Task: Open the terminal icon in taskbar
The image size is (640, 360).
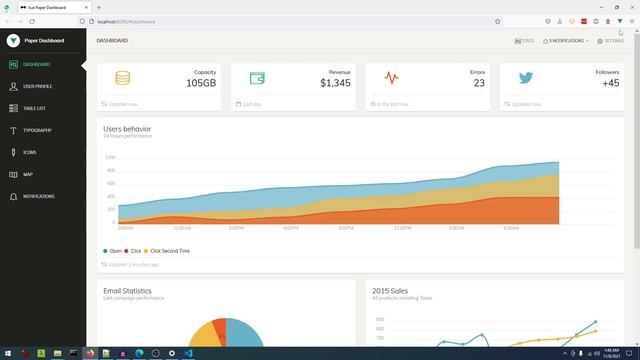Action: pos(74,353)
